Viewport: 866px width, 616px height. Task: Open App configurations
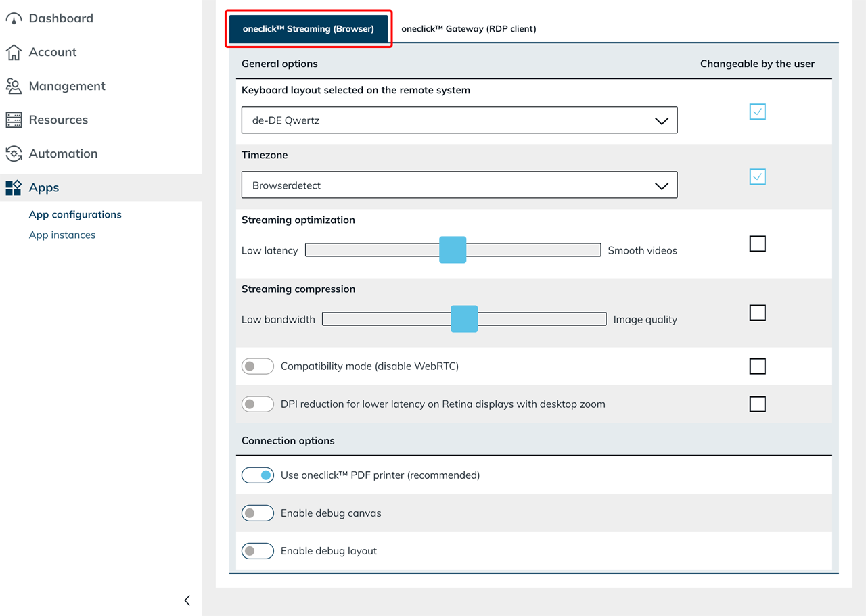[x=75, y=214]
